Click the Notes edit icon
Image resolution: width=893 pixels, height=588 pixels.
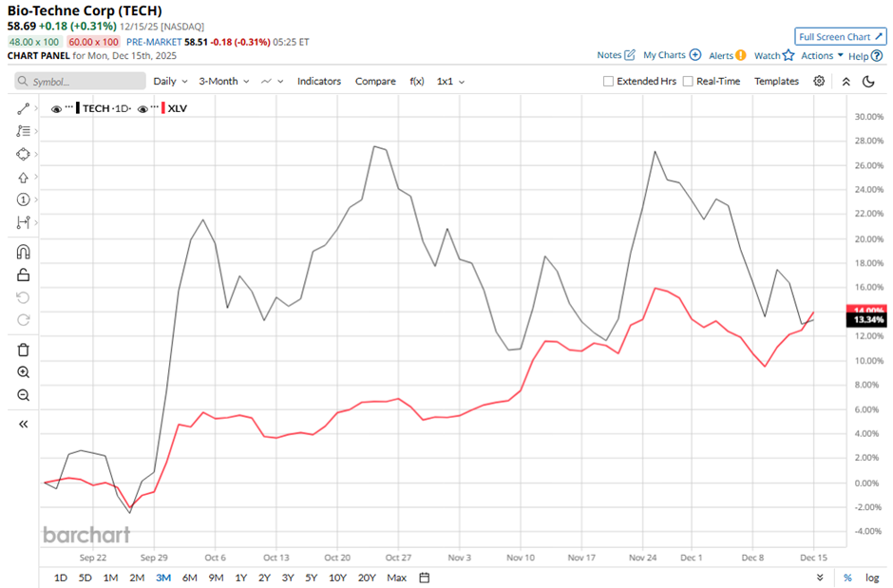[x=630, y=55]
